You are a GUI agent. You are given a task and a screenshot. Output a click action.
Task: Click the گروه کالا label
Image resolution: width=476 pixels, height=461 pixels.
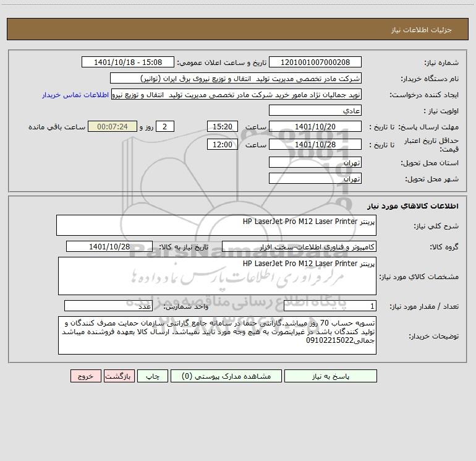(x=444, y=247)
